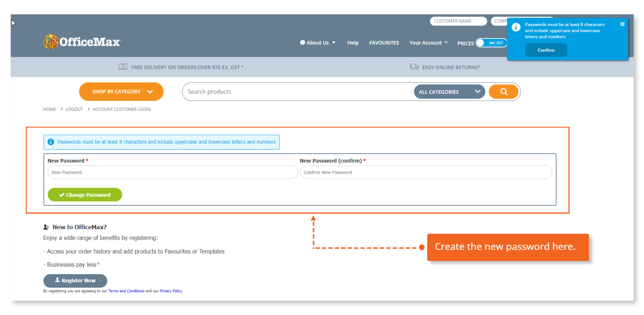Expand the Your Account menu
Image resolution: width=644 pixels, height=315 pixels.
pyautogui.click(x=428, y=43)
